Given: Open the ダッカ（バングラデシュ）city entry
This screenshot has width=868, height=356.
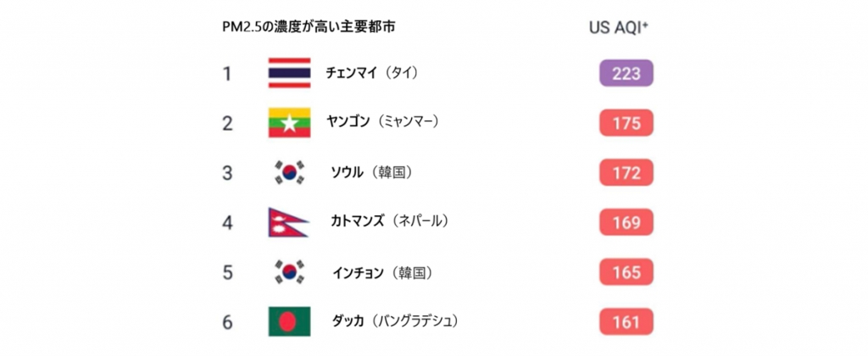Looking at the screenshot, I should coord(395,321).
